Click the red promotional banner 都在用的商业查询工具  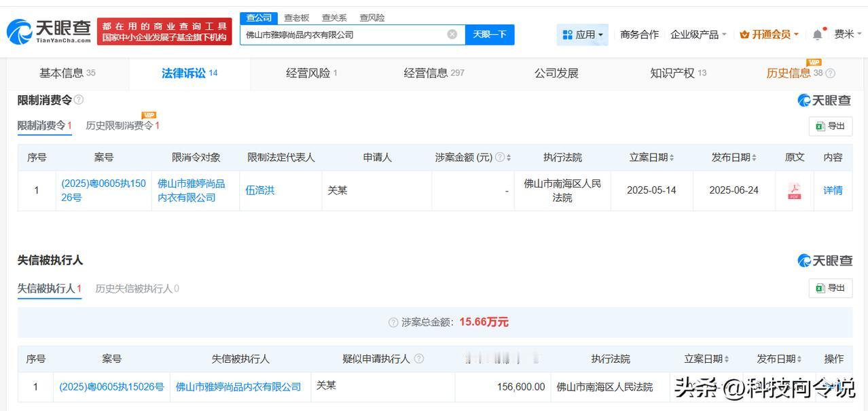click(x=164, y=31)
